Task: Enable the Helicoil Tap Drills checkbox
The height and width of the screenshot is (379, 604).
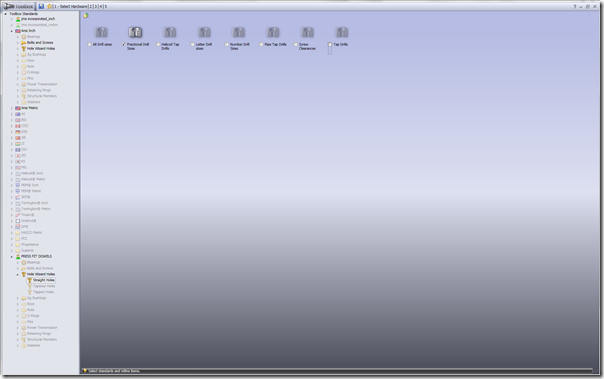Action: tap(158, 44)
